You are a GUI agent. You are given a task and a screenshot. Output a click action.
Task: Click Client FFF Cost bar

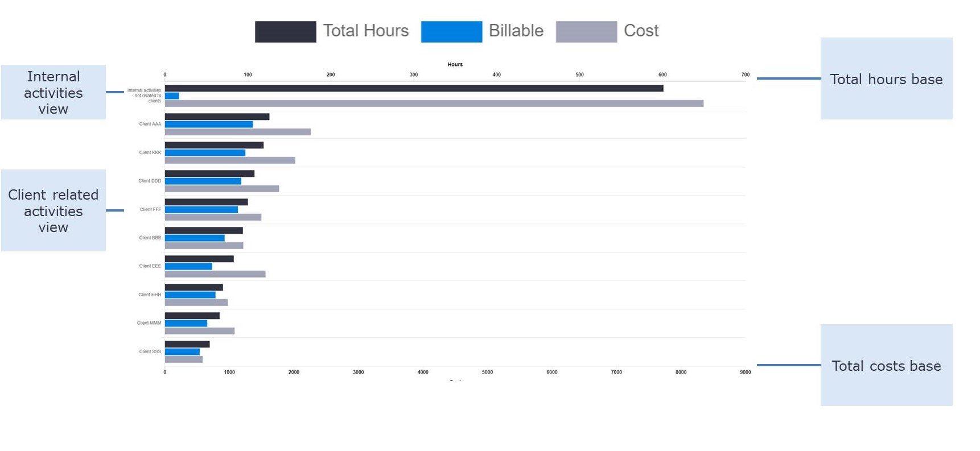213,217
